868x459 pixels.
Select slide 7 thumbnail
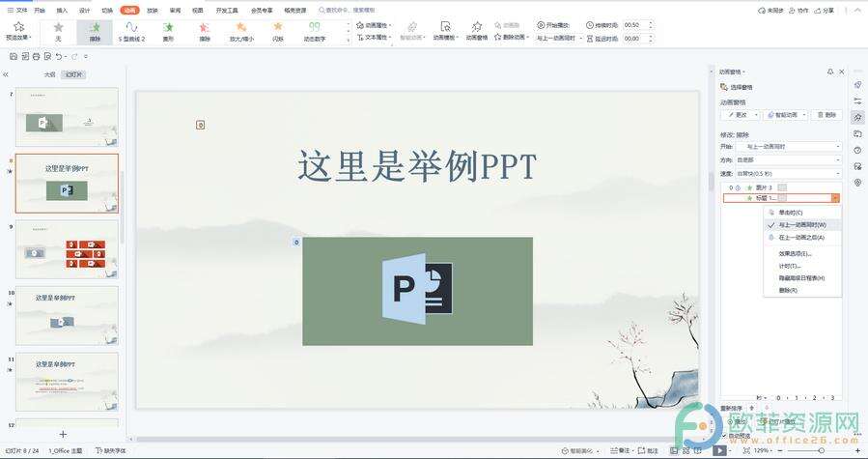(x=67, y=116)
